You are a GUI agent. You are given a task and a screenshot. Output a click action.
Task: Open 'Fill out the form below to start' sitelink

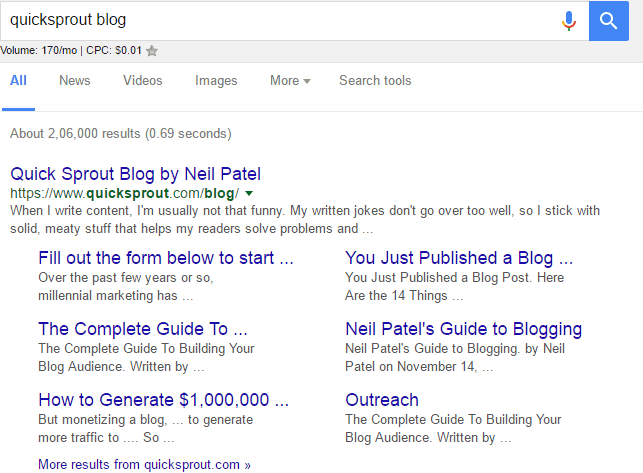(x=166, y=258)
